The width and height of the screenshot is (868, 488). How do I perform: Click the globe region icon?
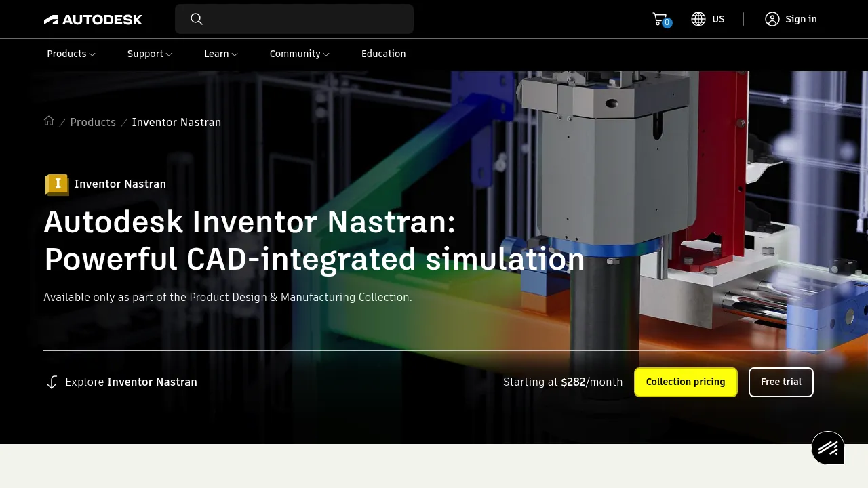pyautogui.click(x=698, y=19)
